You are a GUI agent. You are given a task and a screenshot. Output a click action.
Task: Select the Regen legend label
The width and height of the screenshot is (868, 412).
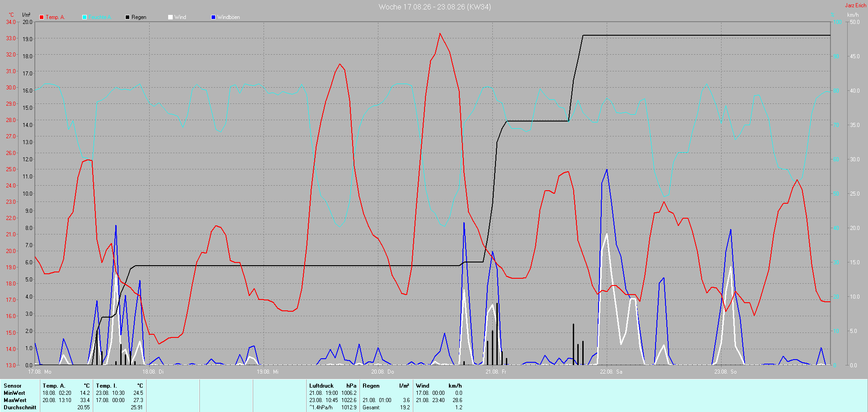click(139, 17)
